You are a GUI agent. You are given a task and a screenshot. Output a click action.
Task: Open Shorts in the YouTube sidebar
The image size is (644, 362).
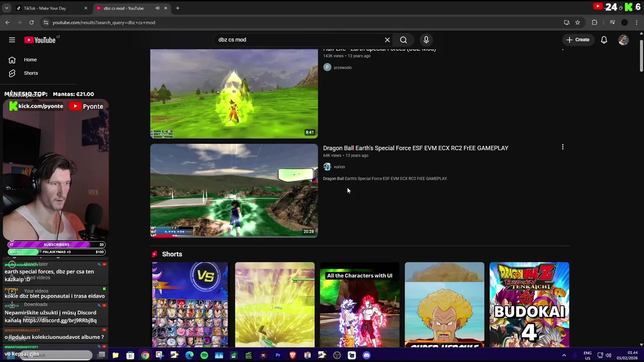point(30,73)
